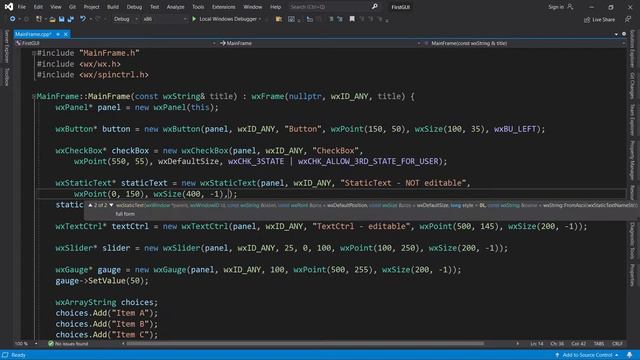
Task: Open the Analyze menu
Action: [x=176, y=7]
